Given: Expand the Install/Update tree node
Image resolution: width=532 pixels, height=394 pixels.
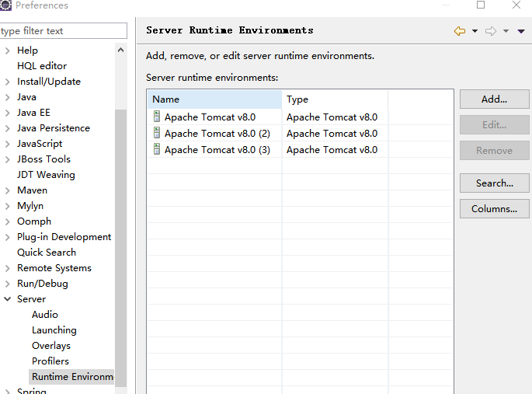Looking at the screenshot, I should [8, 82].
